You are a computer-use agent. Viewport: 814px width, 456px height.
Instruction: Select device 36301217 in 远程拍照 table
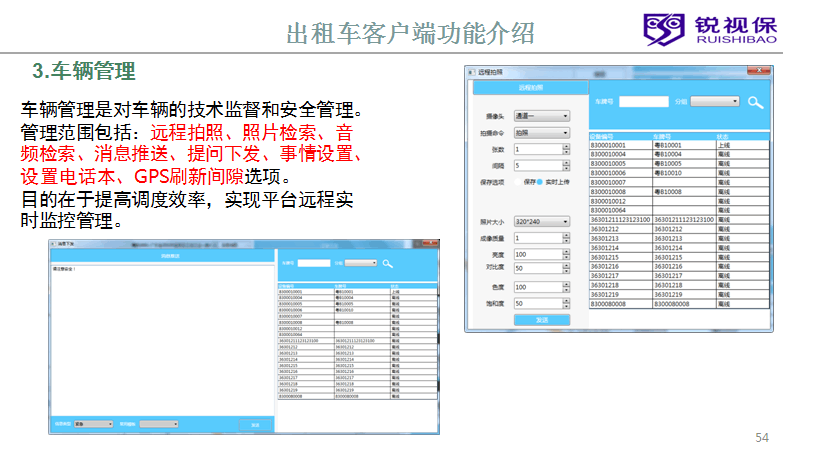tap(679, 276)
